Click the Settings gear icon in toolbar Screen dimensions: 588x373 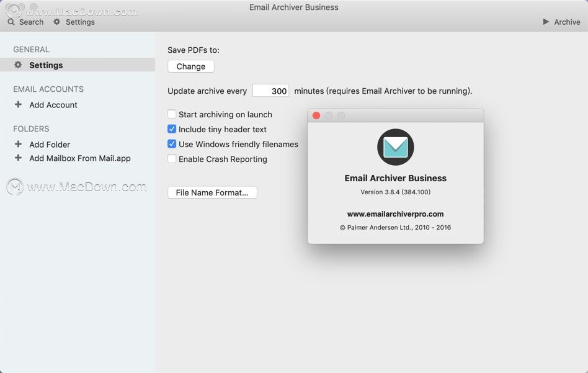[56, 22]
